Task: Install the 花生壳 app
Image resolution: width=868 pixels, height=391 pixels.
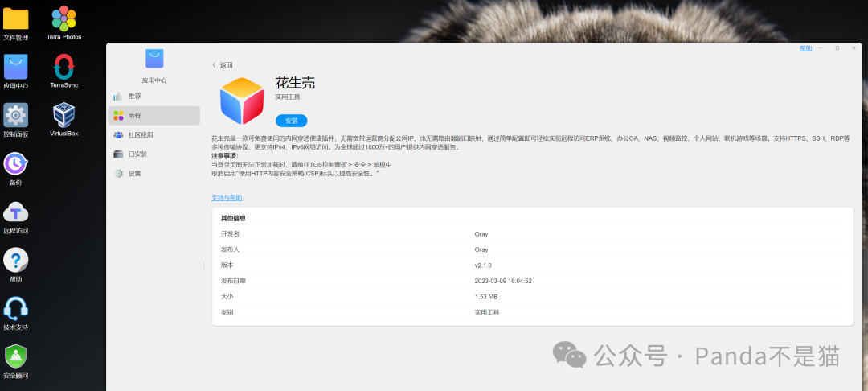Action: pyautogui.click(x=291, y=121)
